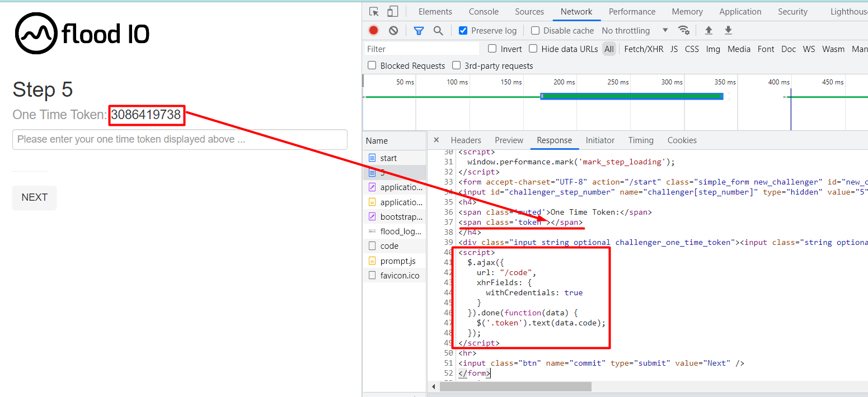Filter requests by JS type
The width and height of the screenshot is (868, 397).
(x=674, y=49)
